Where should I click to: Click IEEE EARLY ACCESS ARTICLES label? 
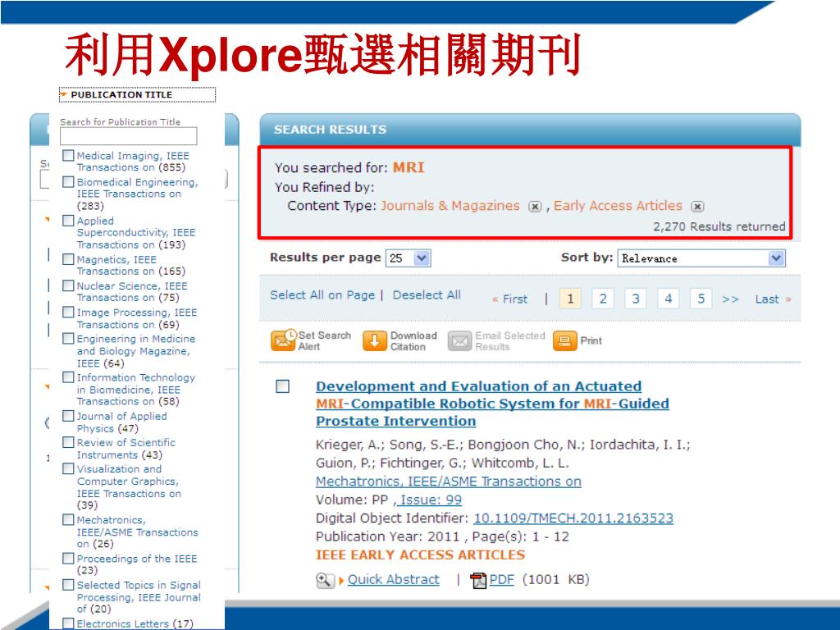pyautogui.click(x=420, y=555)
